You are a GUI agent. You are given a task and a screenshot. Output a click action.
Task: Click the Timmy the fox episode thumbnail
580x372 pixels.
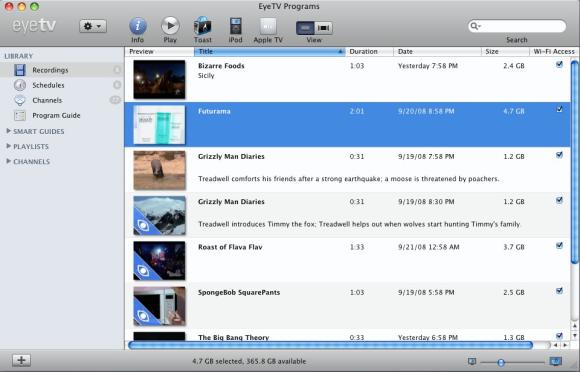click(x=159, y=215)
